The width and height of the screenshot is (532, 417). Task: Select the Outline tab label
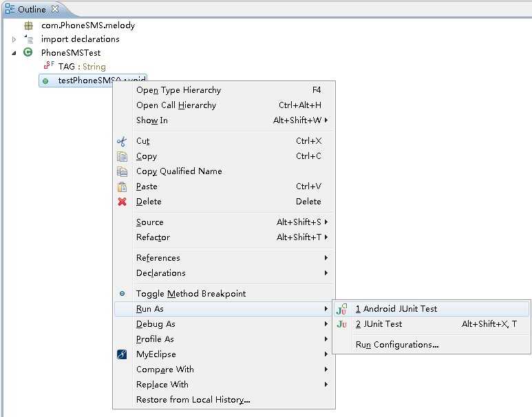coord(32,10)
